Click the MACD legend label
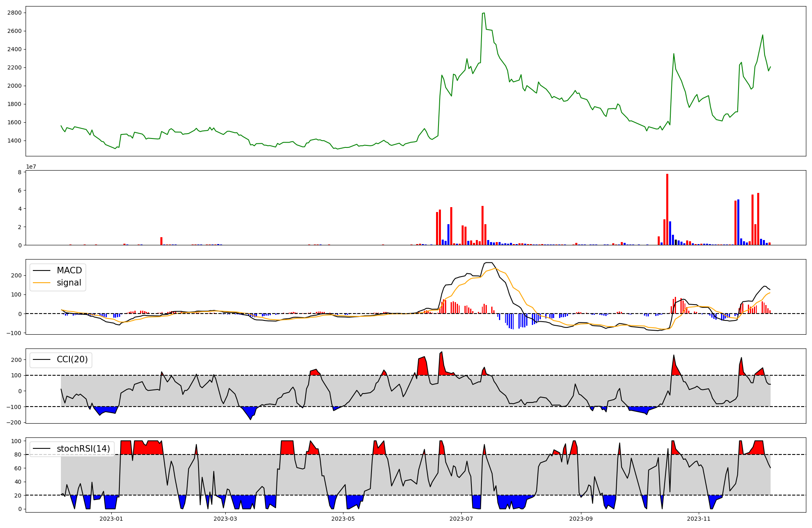Screen dimensions: 812x528 click(69, 270)
